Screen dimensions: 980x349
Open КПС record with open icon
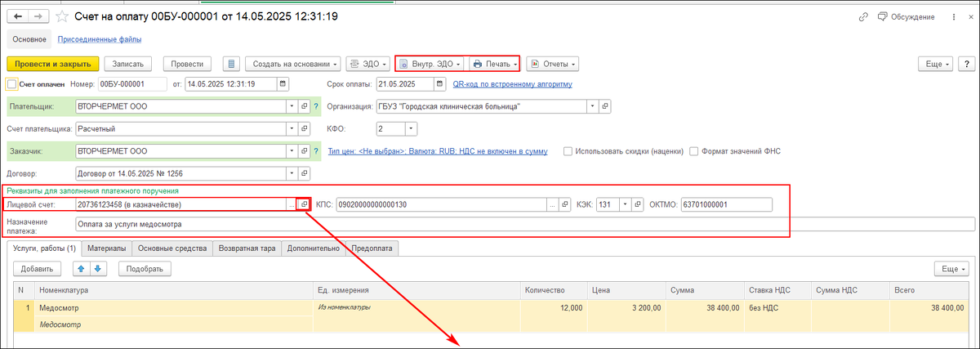563,204
